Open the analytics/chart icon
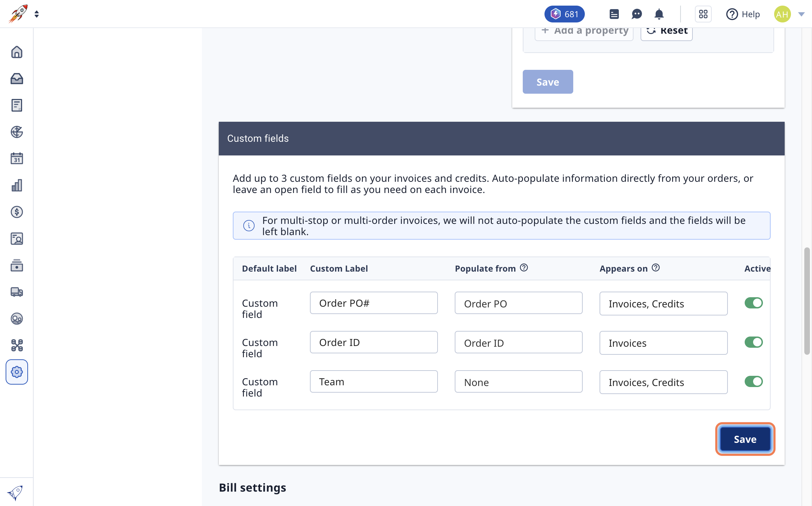This screenshot has width=812, height=506. click(x=17, y=185)
